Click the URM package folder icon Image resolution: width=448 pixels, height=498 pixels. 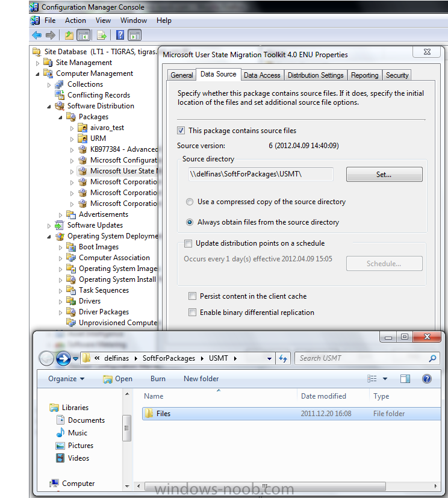pos(82,139)
